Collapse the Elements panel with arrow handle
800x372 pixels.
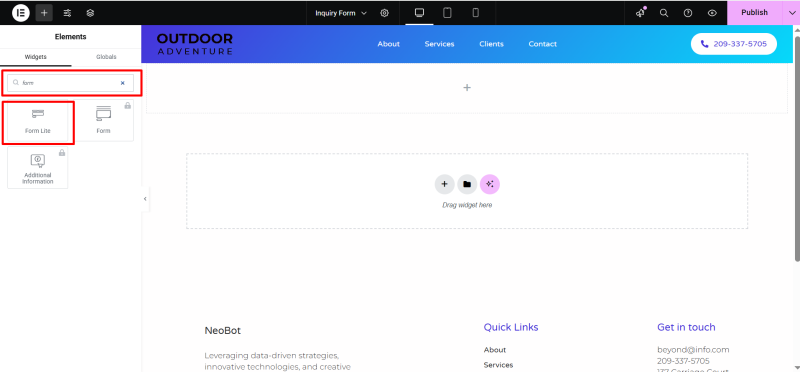pos(145,199)
